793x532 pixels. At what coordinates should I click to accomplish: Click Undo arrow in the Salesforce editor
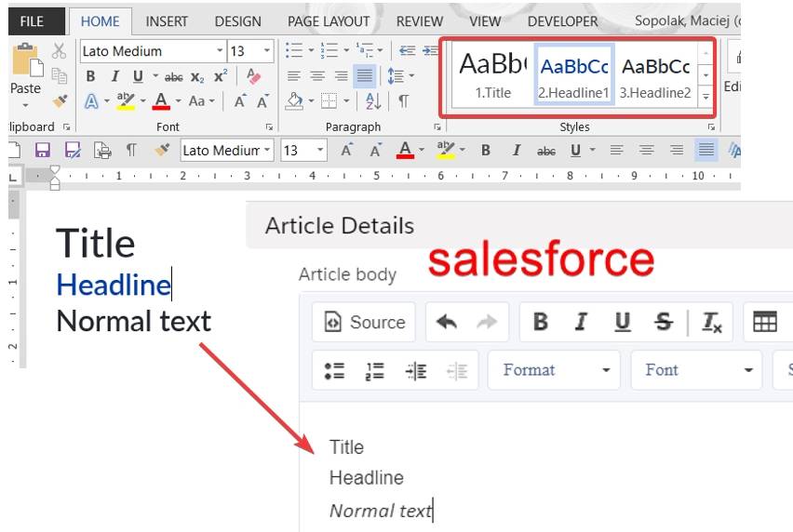tap(447, 322)
